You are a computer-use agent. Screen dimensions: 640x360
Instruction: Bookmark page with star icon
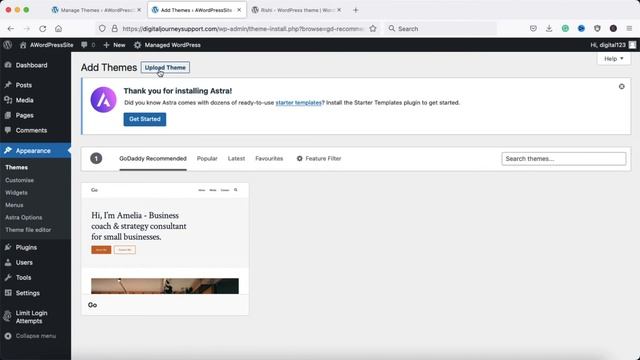click(373, 29)
